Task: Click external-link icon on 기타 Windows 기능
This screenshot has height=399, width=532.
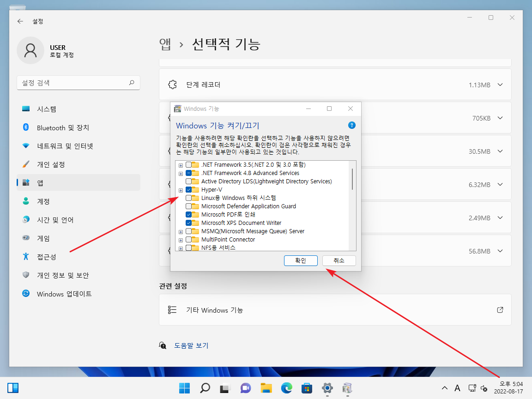Action: click(500, 310)
